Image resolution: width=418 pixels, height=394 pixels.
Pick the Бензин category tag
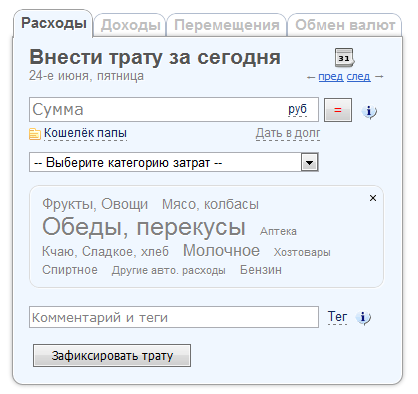click(261, 270)
